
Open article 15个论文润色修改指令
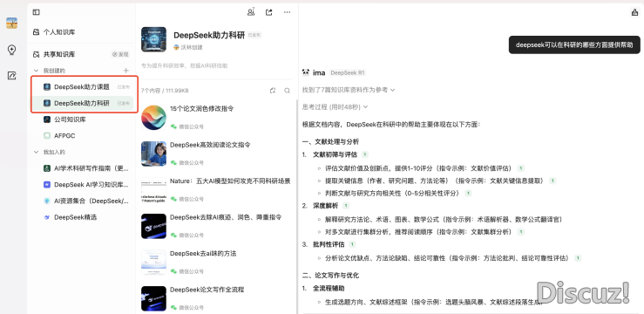[201, 108]
